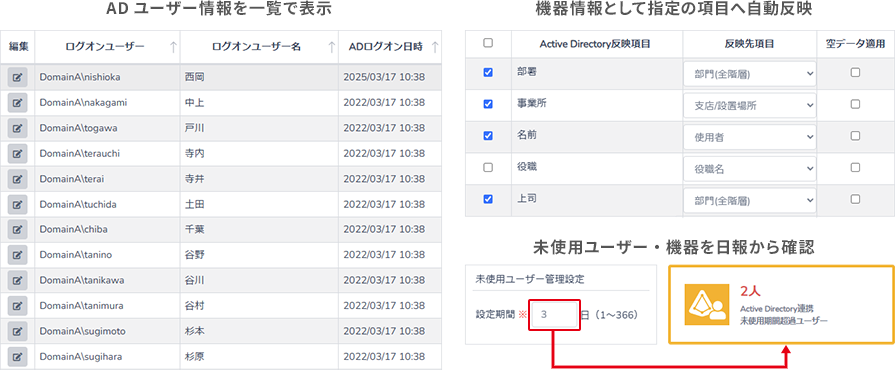Click ログオンユーザー column header

[107, 47]
